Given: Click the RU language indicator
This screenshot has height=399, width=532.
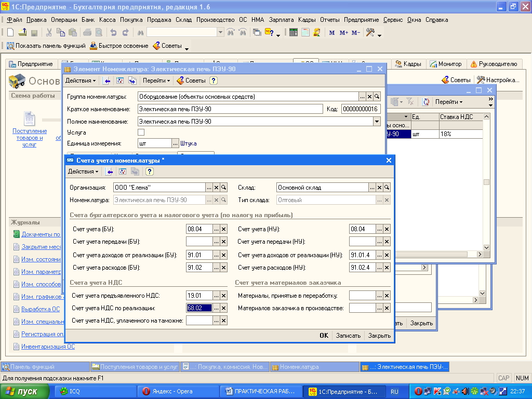Looking at the screenshot, I should 394,392.
